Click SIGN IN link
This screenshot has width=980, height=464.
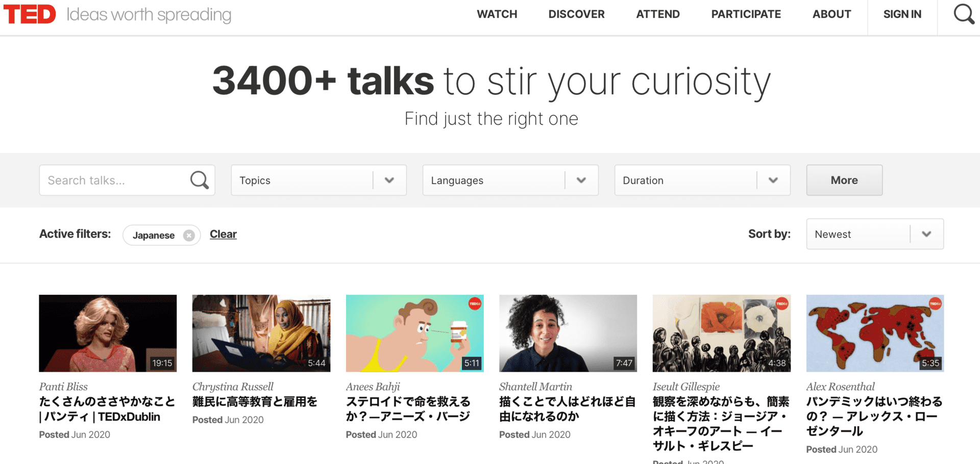902,14
